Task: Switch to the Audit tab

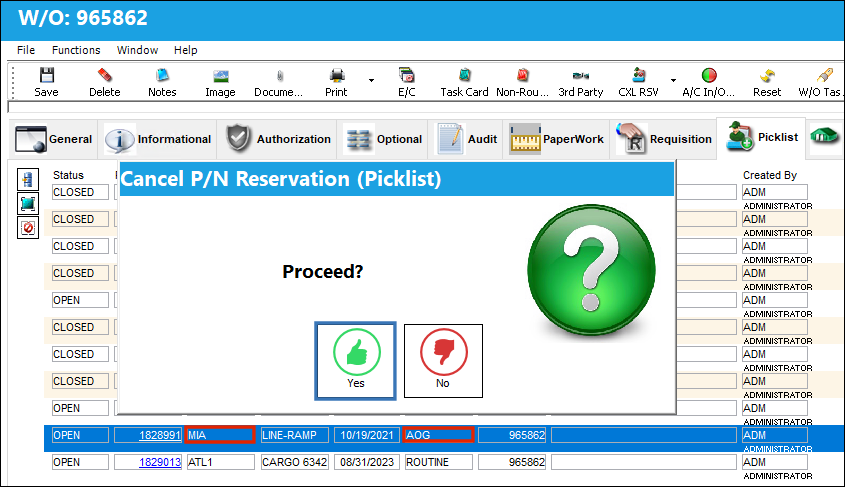Action: point(467,139)
